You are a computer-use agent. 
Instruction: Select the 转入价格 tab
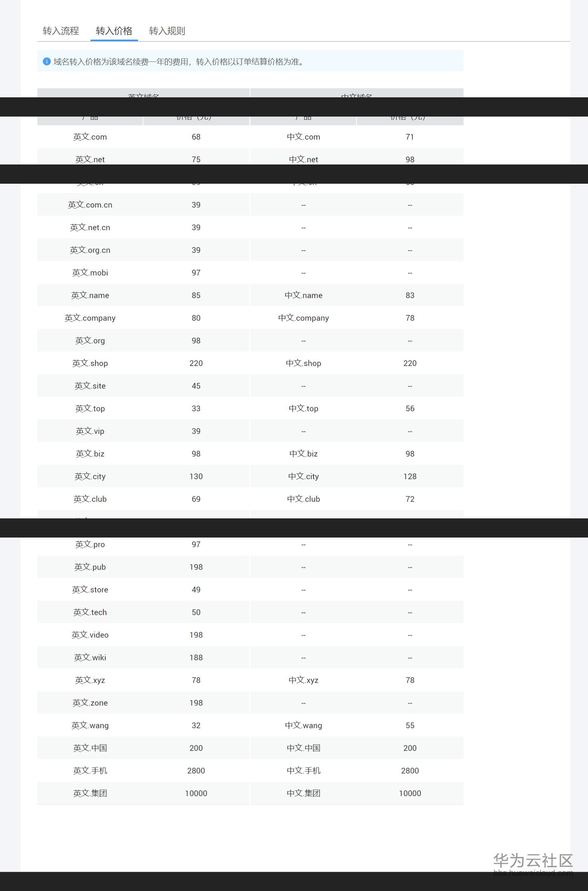(x=114, y=31)
